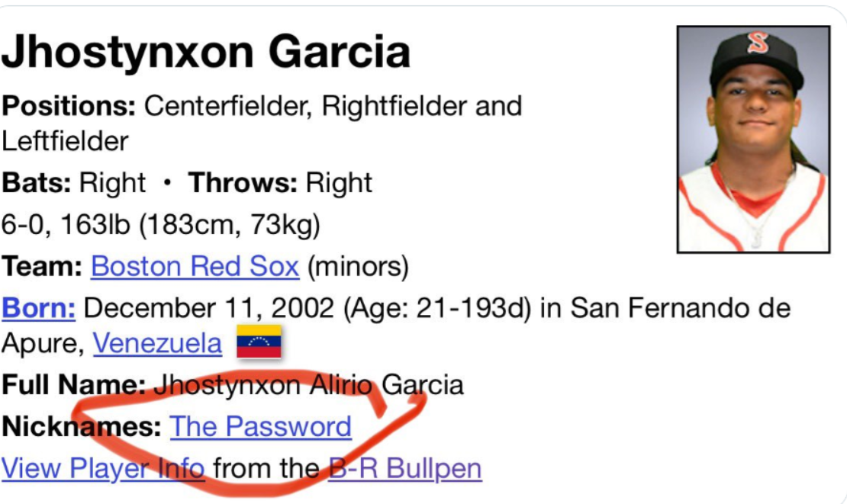This screenshot has height=504, width=847.
Task: Click the View Player Info link
Action: pos(103,467)
